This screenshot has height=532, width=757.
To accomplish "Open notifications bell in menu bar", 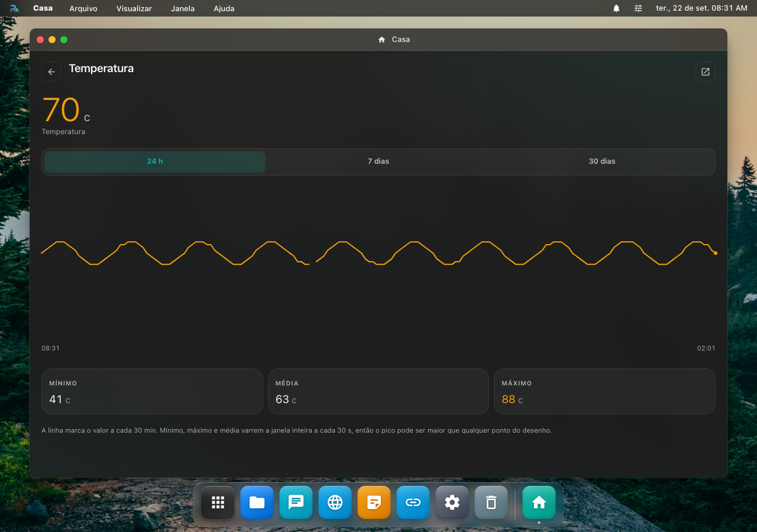I will click(x=616, y=8).
